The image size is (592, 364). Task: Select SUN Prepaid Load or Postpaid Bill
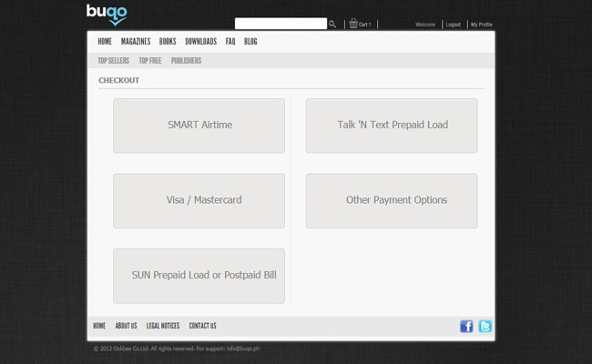tap(199, 276)
